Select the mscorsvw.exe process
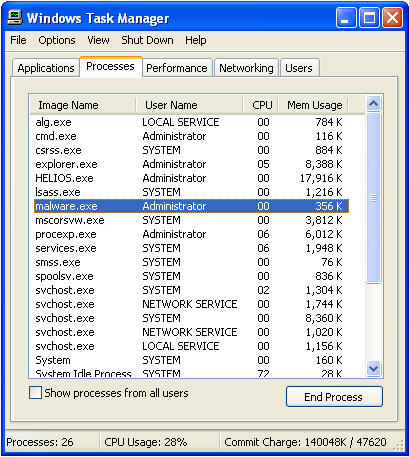This screenshot has width=409, height=457. [191, 220]
